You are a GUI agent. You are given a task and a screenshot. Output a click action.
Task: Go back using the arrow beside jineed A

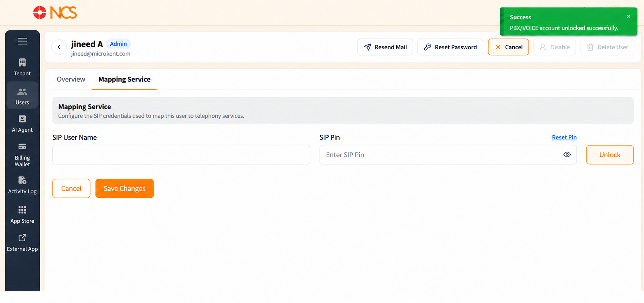tap(59, 47)
